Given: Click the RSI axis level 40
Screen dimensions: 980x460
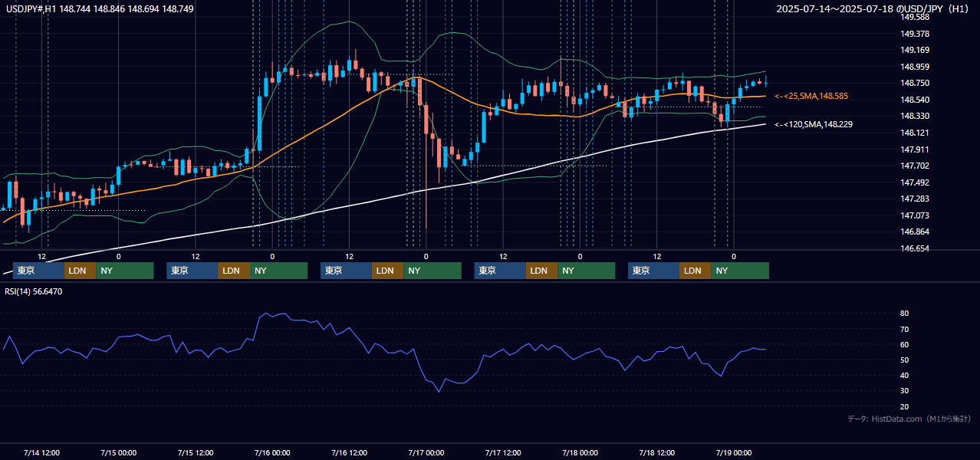Looking at the screenshot, I should click(905, 376).
